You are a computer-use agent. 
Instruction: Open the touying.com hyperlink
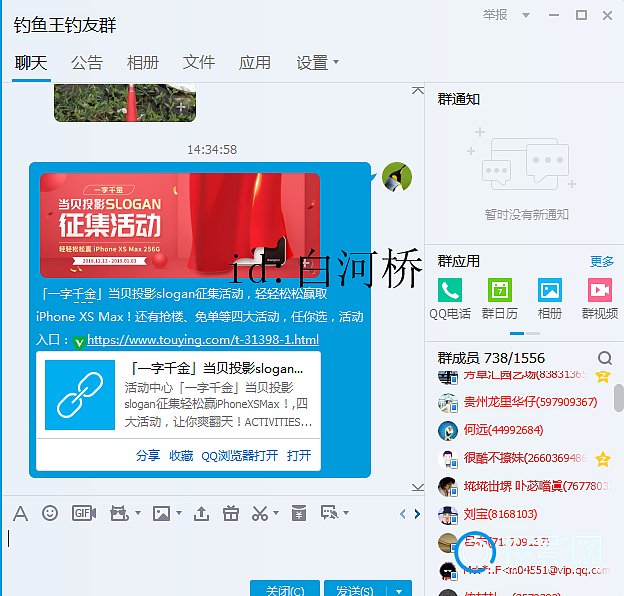click(x=203, y=340)
